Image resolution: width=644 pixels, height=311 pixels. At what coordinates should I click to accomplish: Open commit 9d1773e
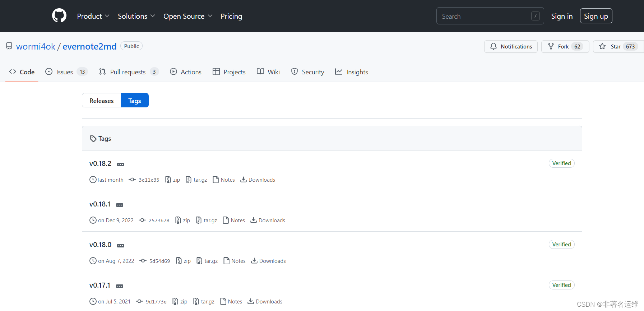click(152, 302)
